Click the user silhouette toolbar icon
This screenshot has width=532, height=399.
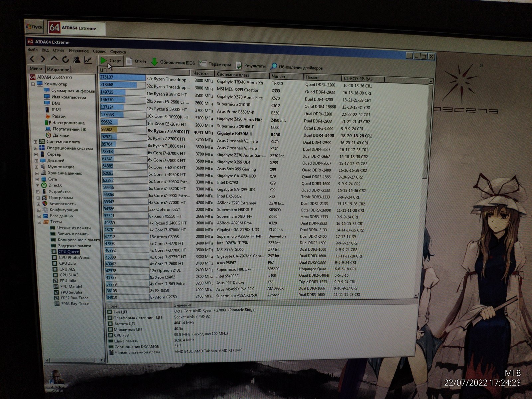tap(77, 60)
